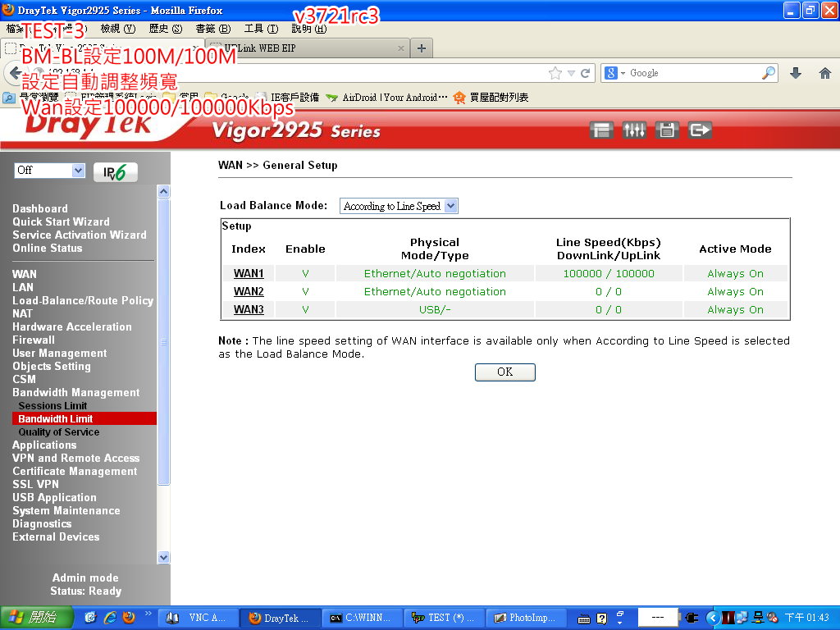Click the save configuration floppy icon
Viewport: 840px width, 630px height.
(666, 130)
